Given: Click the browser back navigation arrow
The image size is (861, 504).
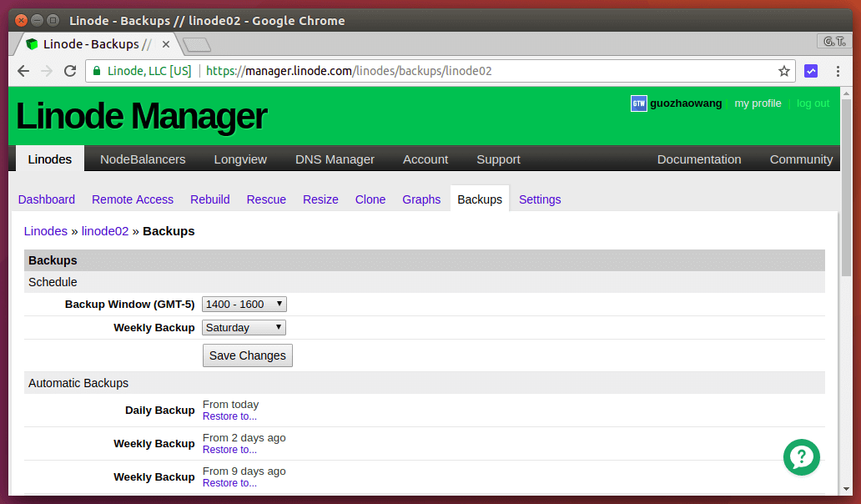Looking at the screenshot, I should [23, 71].
